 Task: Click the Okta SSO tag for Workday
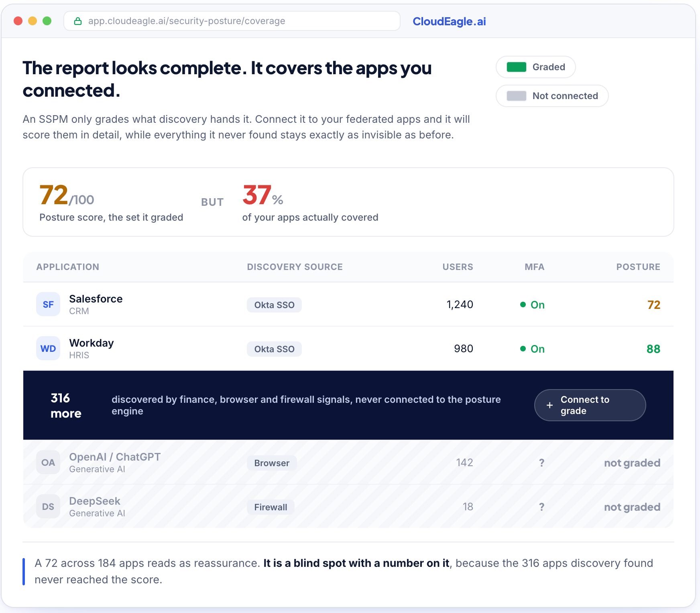tap(275, 349)
